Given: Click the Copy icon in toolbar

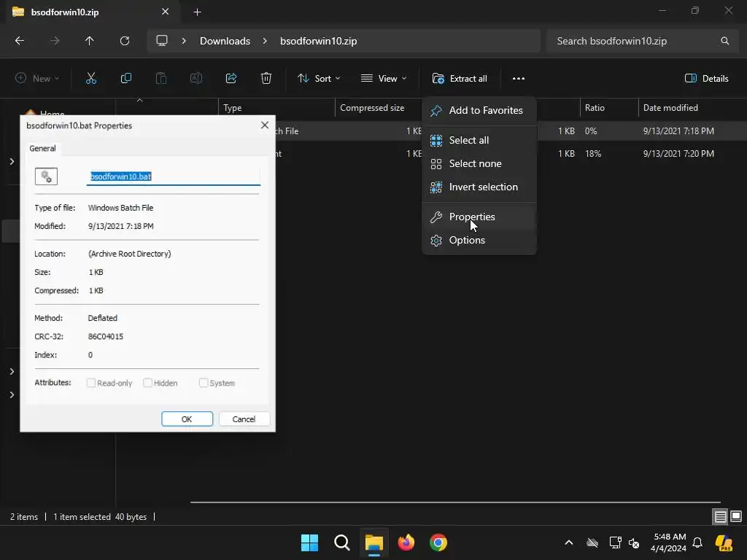Looking at the screenshot, I should pos(125,79).
